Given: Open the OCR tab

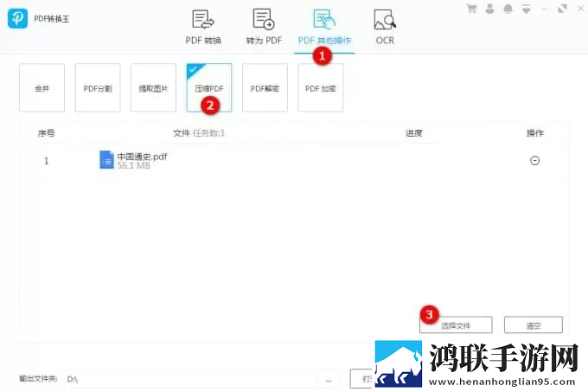Looking at the screenshot, I should click(385, 27).
